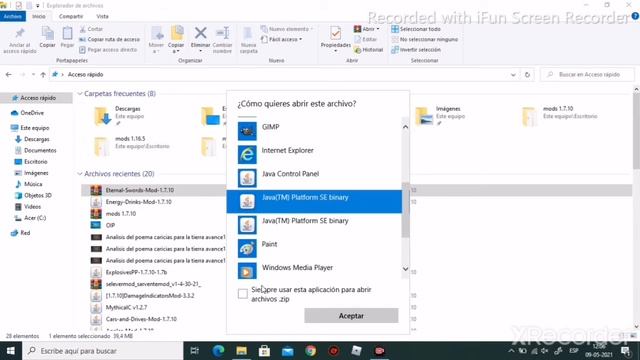Tick 'Siempre usar esta aplicación' checkbox
The image size is (640, 360).
pyautogui.click(x=242, y=294)
